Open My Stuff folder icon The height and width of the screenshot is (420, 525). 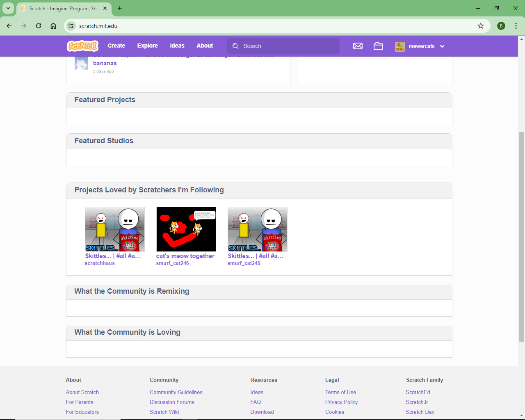378,46
